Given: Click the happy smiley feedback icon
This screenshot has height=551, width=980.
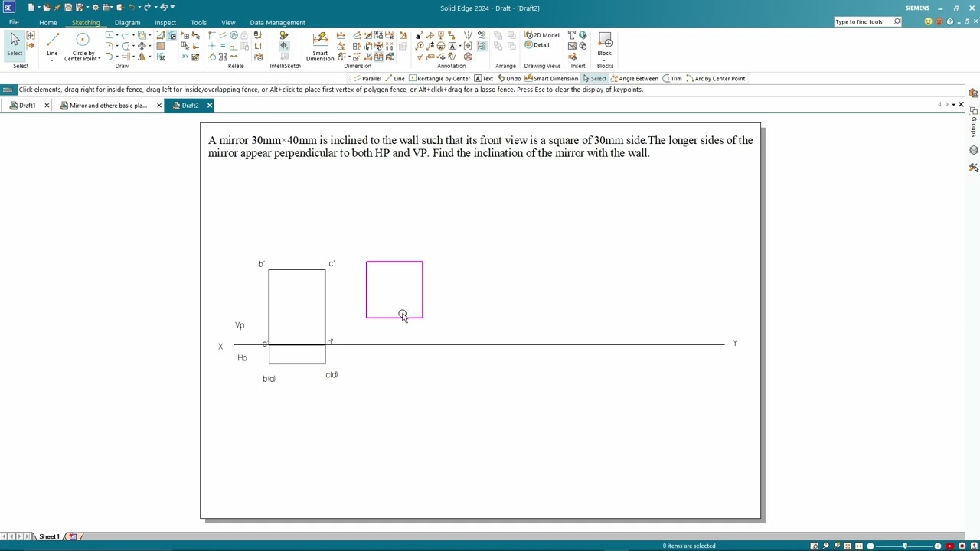Looking at the screenshot, I should click(929, 21).
